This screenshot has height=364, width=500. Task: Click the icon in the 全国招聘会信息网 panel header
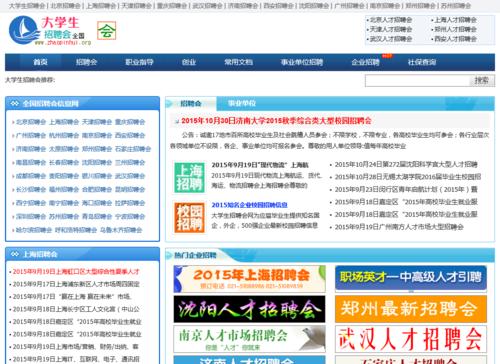[x=15, y=104]
